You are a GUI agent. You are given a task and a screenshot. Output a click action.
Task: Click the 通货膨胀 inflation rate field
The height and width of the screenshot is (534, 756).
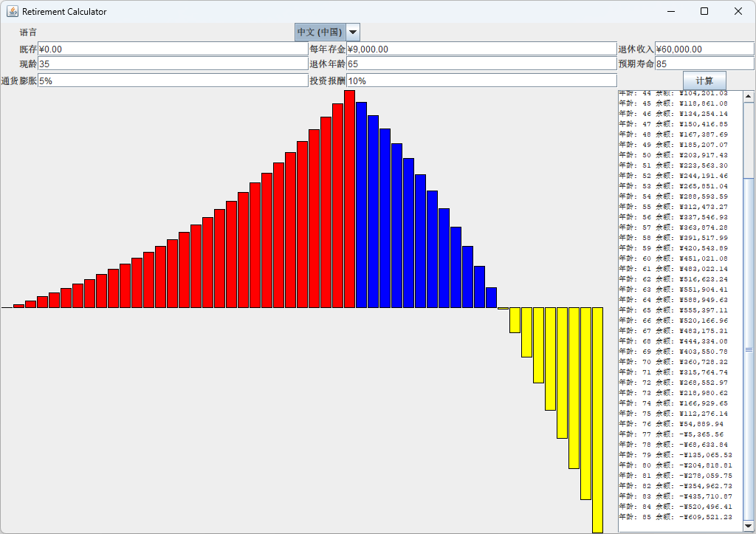point(173,81)
